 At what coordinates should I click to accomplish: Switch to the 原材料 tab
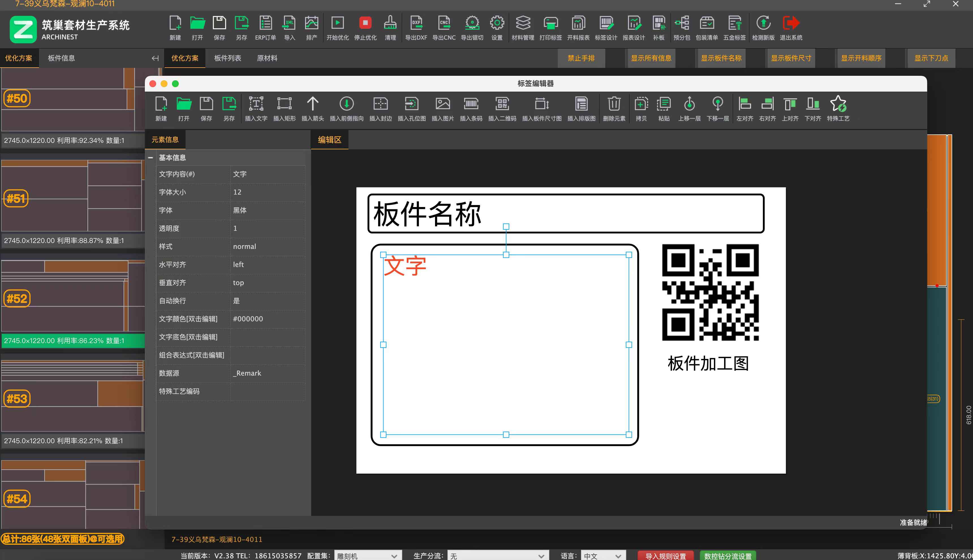pos(267,58)
